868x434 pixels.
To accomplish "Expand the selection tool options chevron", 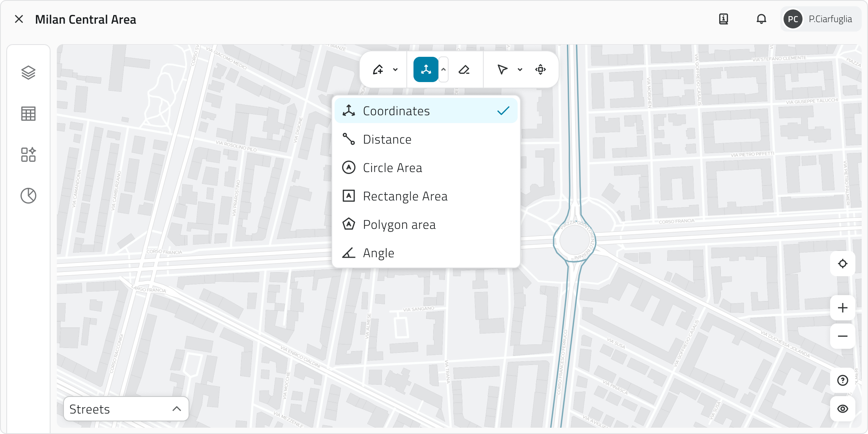I will 520,70.
